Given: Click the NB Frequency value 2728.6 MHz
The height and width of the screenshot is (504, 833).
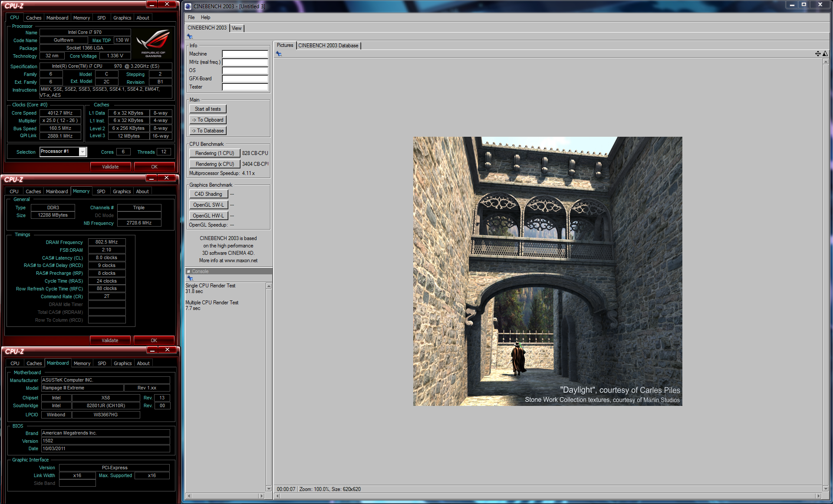Looking at the screenshot, I should click(x=139, y=223).
